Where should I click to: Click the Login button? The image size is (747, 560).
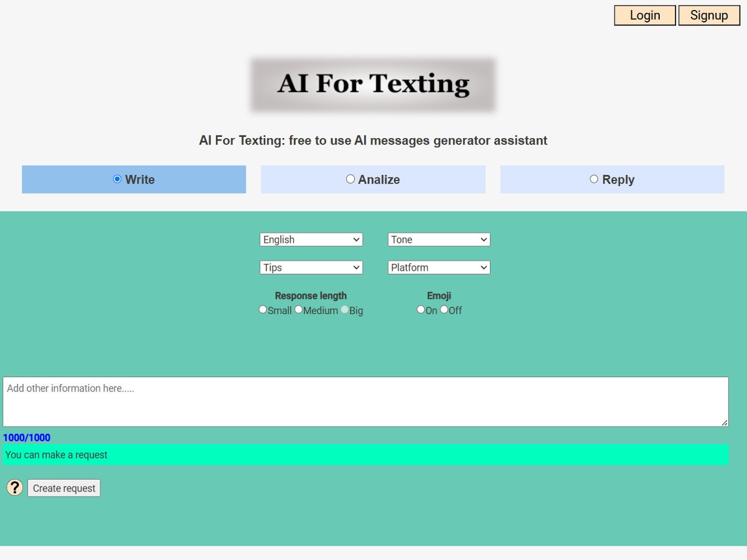click(x=645, y=16)
